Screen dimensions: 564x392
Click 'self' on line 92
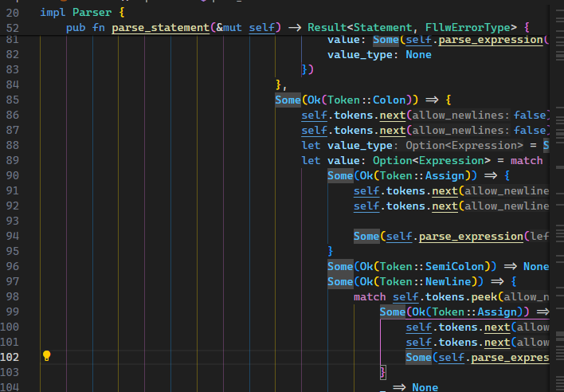366,206
